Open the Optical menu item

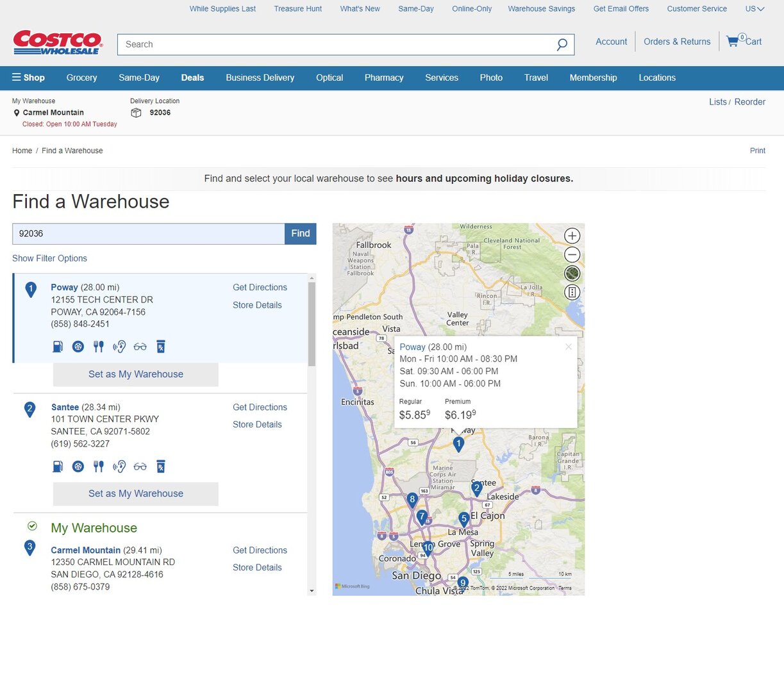[x=329, y=78]
